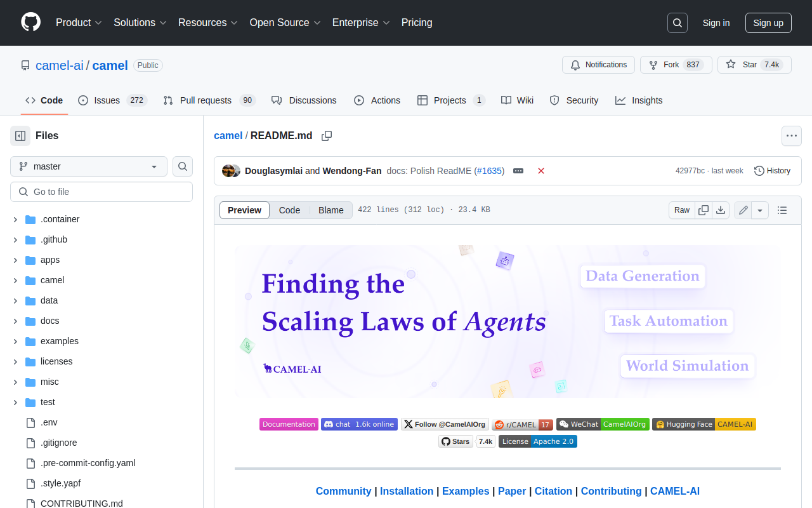The height and width of the screenshot is (508, 812).
Task: Open the master branch dropdown
Action: pyautogui.click(x=89, y=166)
